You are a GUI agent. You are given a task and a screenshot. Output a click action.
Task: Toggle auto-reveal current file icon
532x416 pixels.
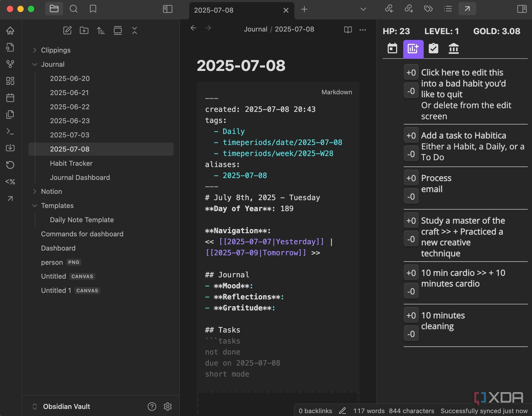118,30
